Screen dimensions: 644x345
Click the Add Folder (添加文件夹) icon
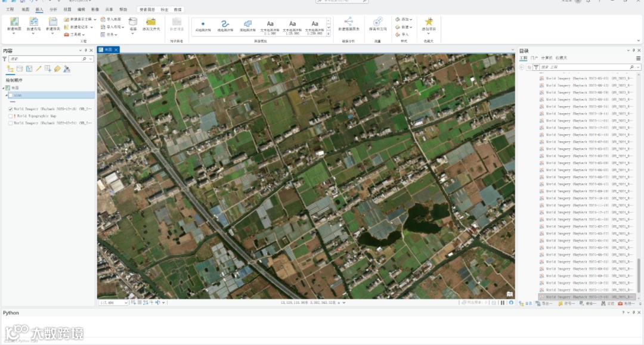point(151,23)
